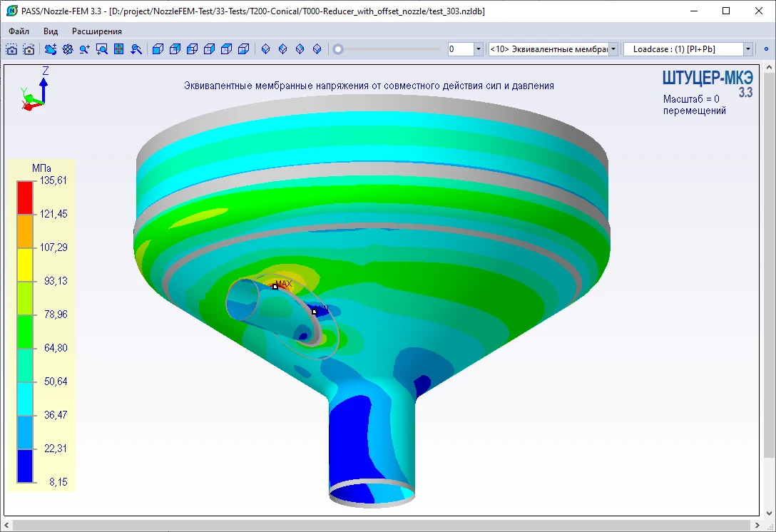Select the zoom window magnifier tool
776x532 pixels.
point(101,49)
